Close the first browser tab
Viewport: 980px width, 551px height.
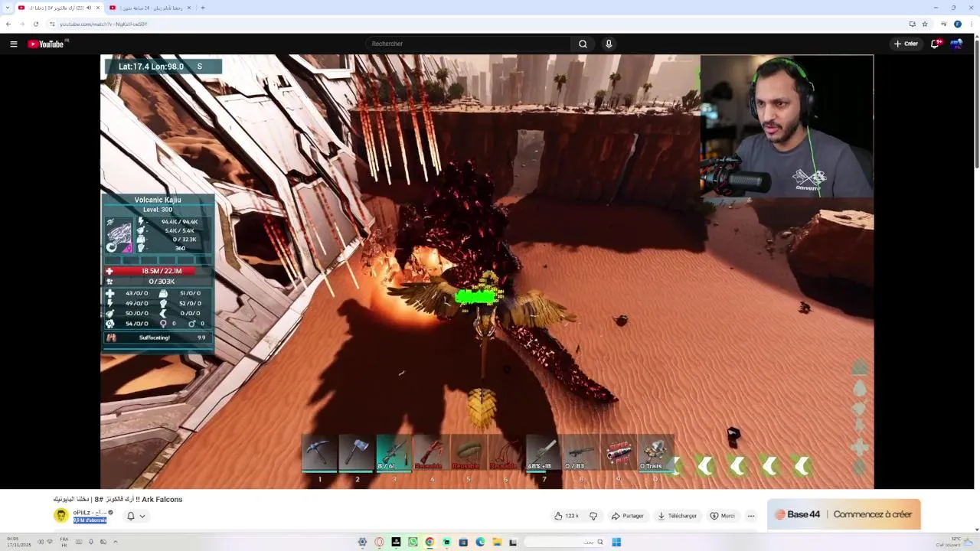(99, 8)
